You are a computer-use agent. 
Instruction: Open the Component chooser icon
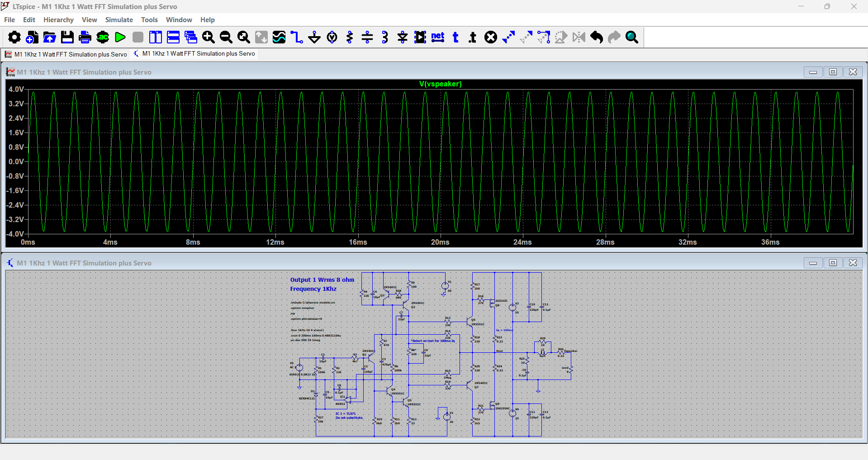420,37
